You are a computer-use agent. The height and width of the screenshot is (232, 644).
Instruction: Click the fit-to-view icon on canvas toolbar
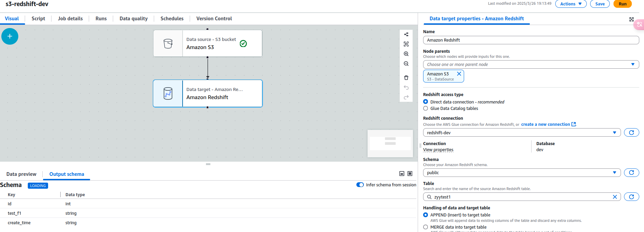point(406,44)
